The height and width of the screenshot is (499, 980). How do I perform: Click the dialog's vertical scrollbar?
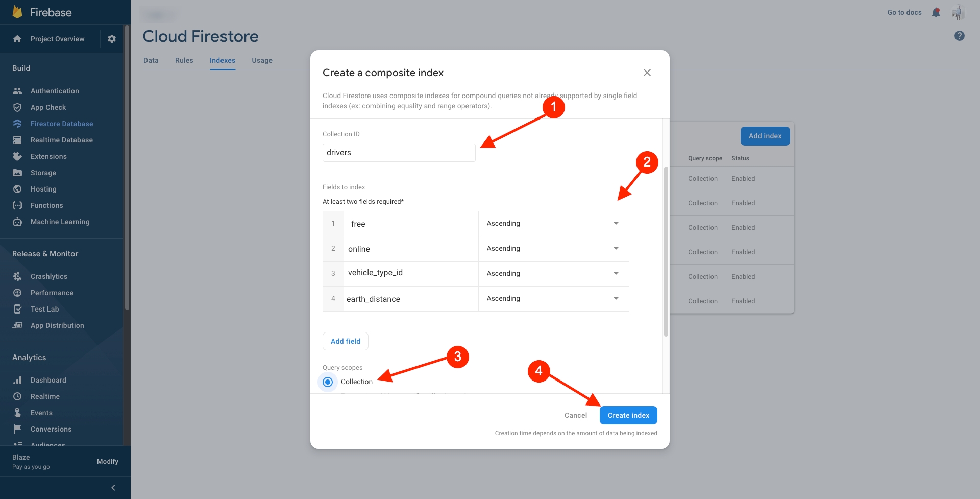point(666,250)
